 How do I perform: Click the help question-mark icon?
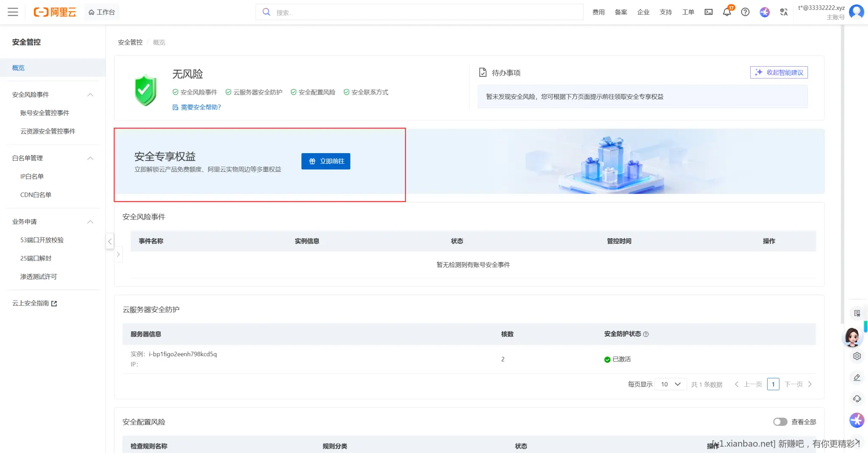click(745, 12)
